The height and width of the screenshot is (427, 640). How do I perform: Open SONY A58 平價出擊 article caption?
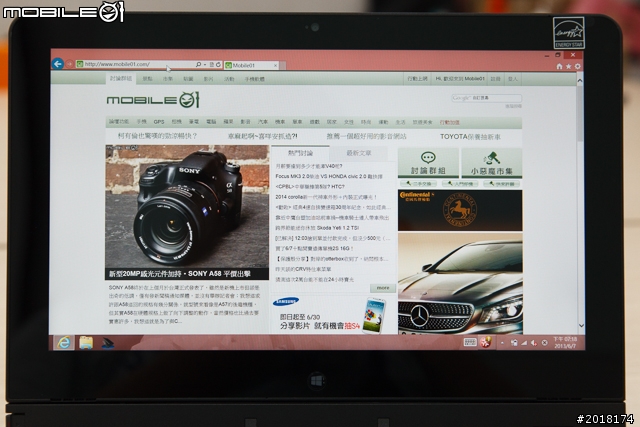(x=180, y=274)
